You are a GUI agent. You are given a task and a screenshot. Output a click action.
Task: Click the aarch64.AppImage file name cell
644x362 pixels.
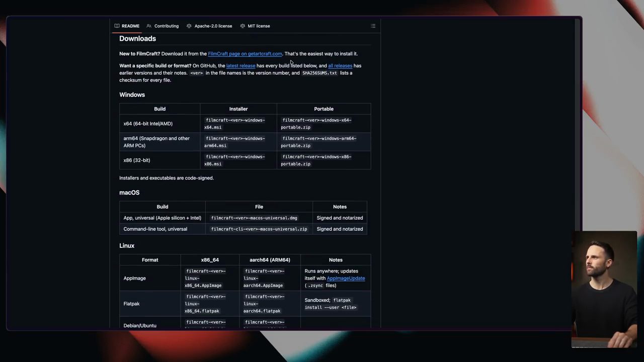[x=270, y=279]
